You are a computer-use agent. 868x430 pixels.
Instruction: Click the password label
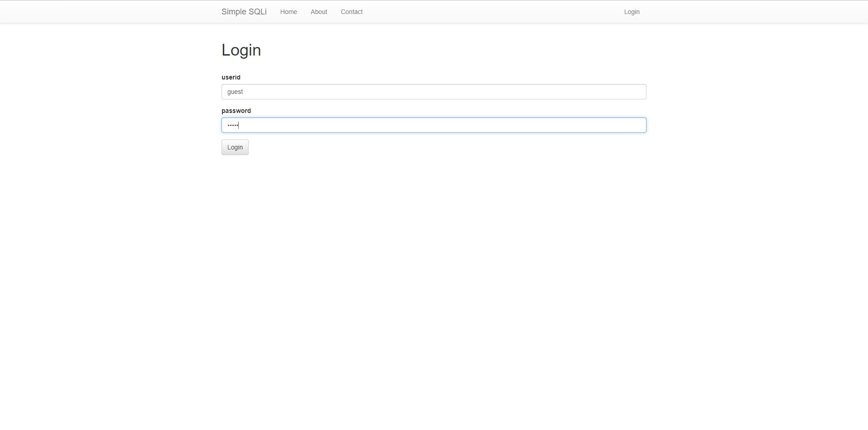click(x=236, y=111)
